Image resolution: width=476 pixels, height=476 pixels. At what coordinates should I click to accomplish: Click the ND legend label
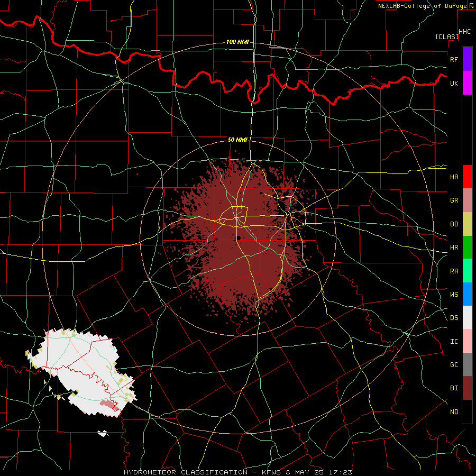click(454, 412)
